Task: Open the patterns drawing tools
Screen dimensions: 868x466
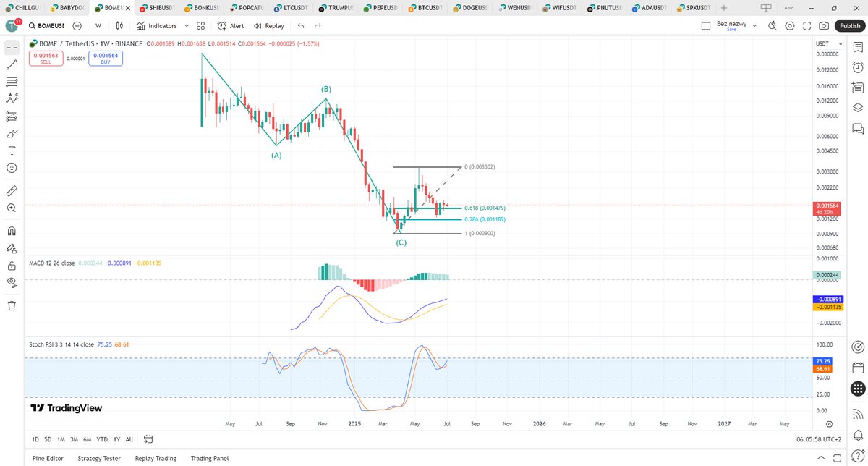Action: [12, 98]
